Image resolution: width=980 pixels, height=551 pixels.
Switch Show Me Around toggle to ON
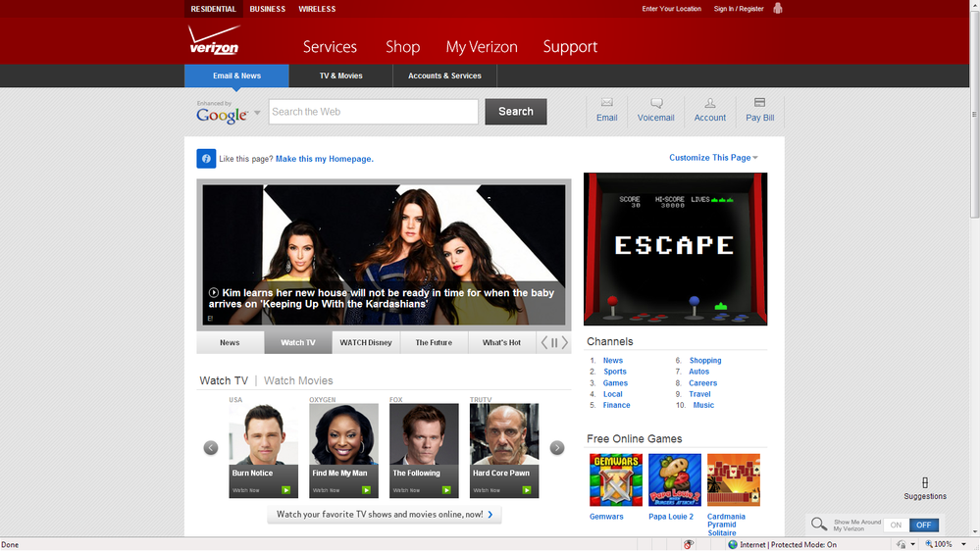[896, 526]
